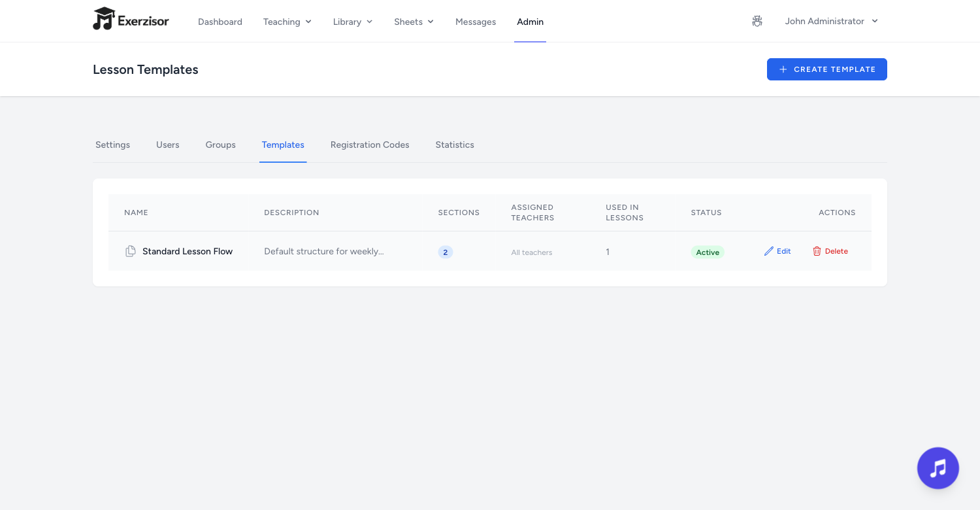
Task: Expand the Sheets menu
Action: coord(414,22)
